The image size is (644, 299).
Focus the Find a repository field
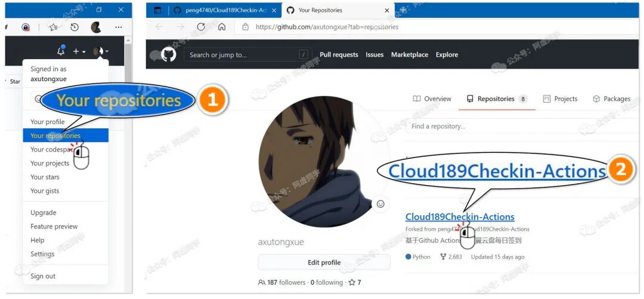(522, 127)
